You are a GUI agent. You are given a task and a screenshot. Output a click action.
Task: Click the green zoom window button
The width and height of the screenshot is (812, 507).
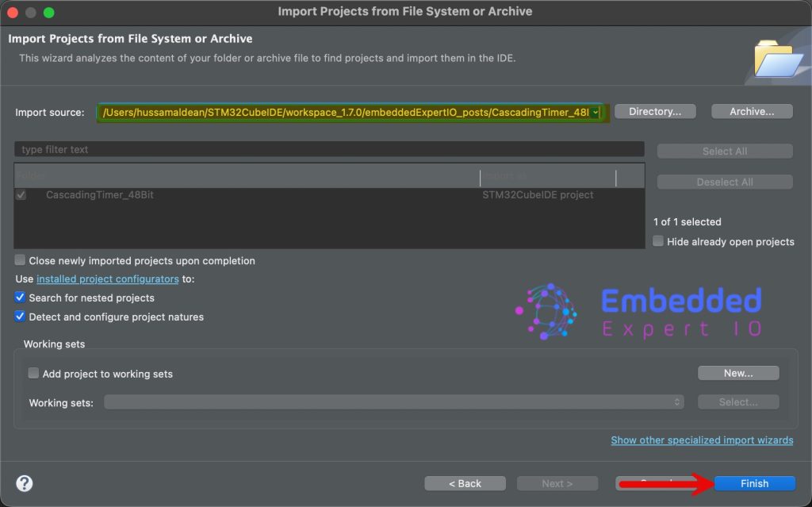point(49,12)
